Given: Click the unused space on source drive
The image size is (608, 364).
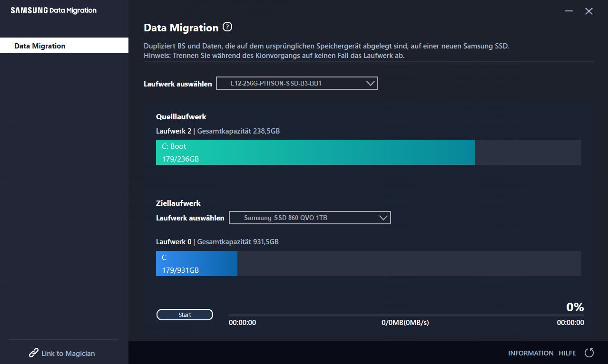Looking at the screenshot, I should (528, 152).
